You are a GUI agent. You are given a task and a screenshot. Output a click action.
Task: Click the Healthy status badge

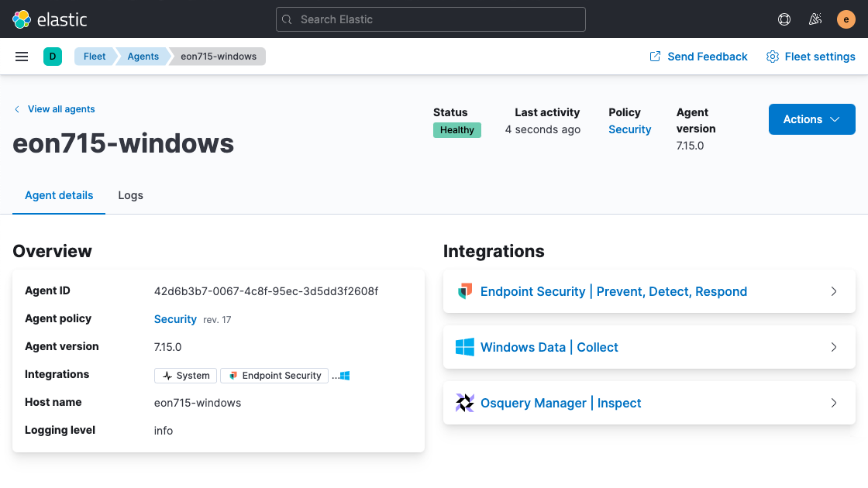coord(456,130)
